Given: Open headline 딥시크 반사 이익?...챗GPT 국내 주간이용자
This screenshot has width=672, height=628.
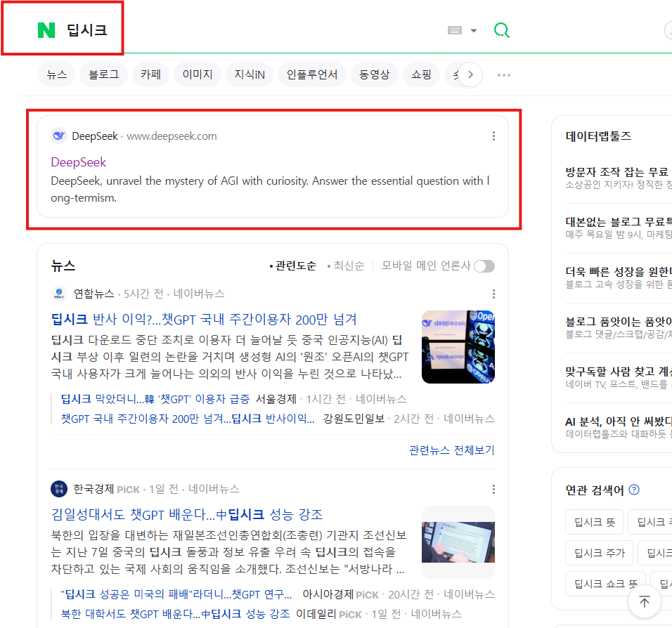Looking at the screenshot, I should click(204, 319).
